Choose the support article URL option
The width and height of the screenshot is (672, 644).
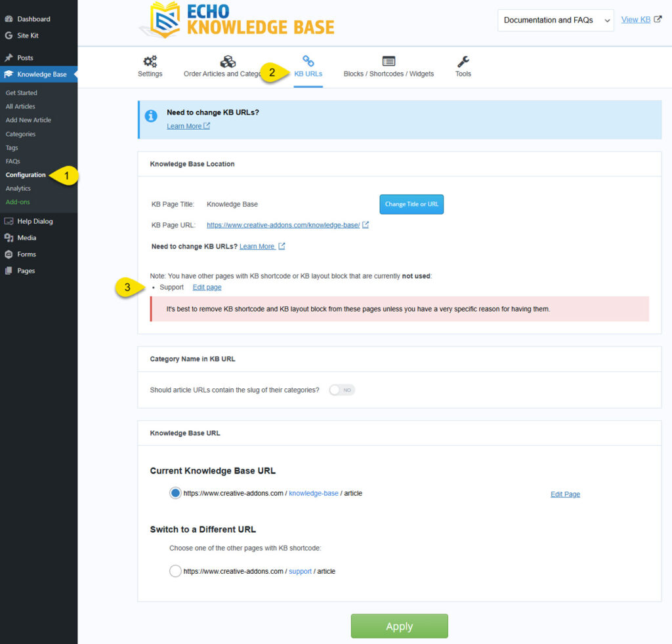[175, 571]
